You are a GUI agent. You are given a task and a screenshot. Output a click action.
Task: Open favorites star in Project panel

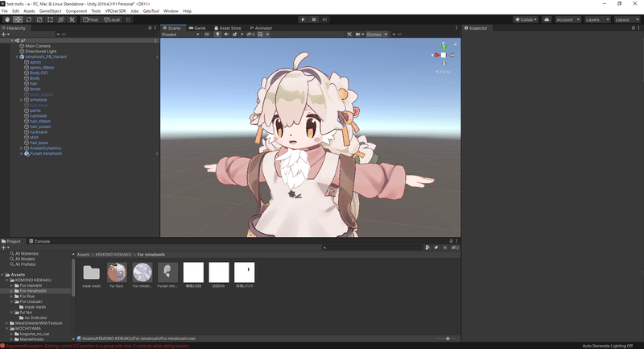coord(445,247)
